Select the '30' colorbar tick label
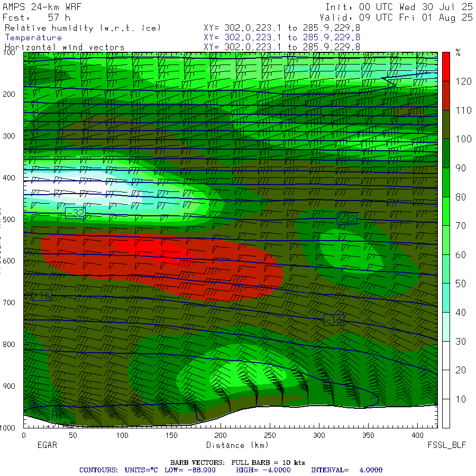Image resolution: width=476 pixels, height=476 pixels. 461,342
